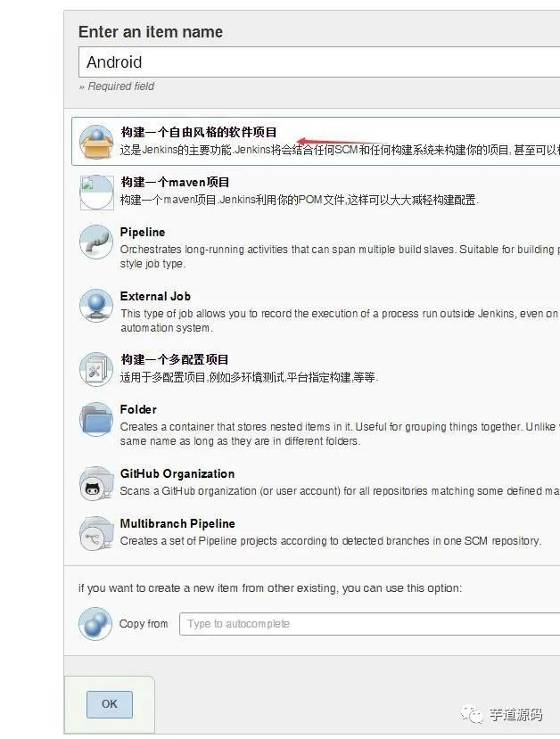
Task: Select the External Job title
Action: [x=155, y=297]
